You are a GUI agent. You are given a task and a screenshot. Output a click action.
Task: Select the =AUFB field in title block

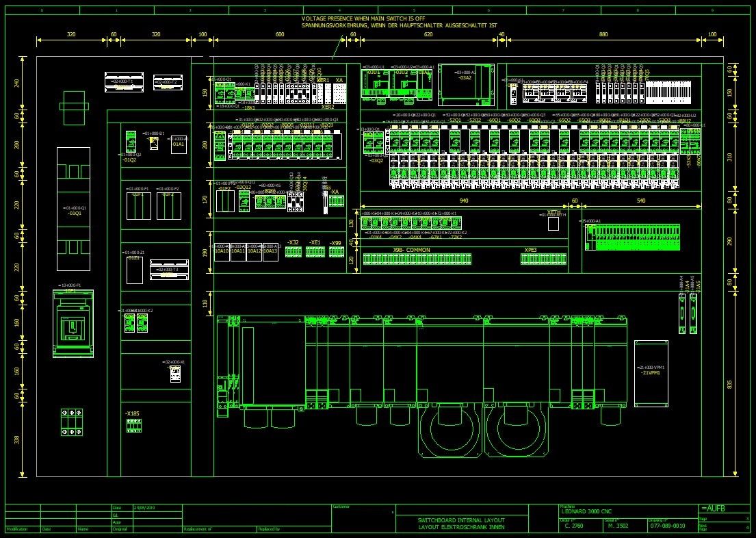[713, 509]
